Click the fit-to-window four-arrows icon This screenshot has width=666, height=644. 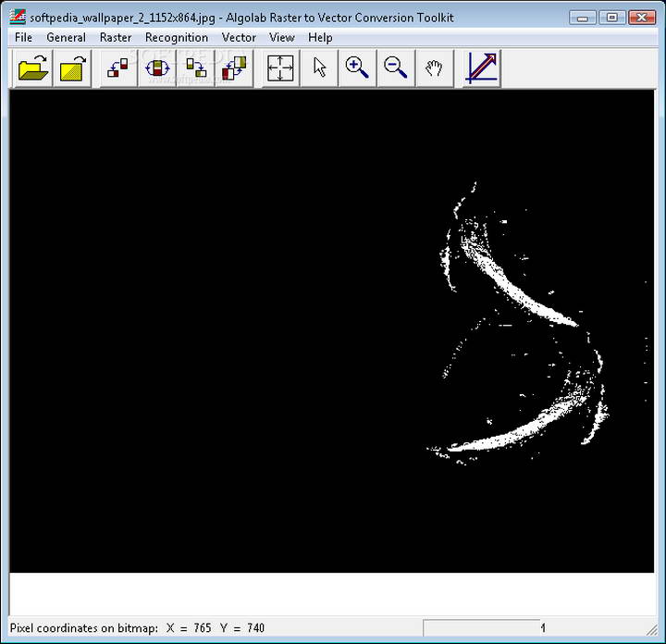click(280, 68)
